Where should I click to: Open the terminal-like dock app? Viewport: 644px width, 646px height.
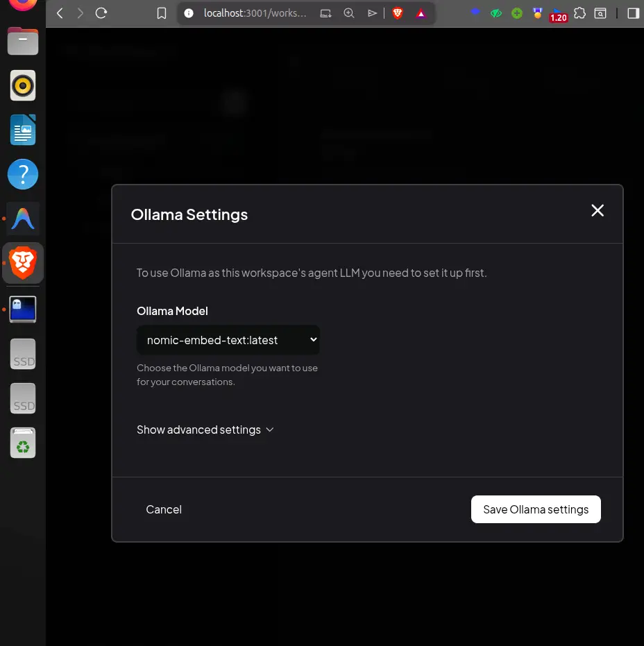click(23, 309)
